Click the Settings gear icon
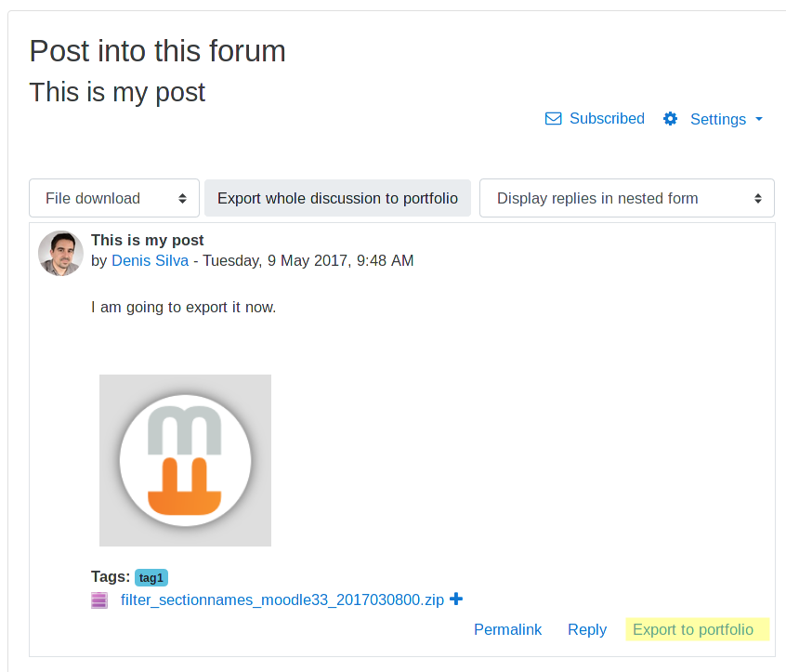Screen dimensions: 786x672 (670, 119)
